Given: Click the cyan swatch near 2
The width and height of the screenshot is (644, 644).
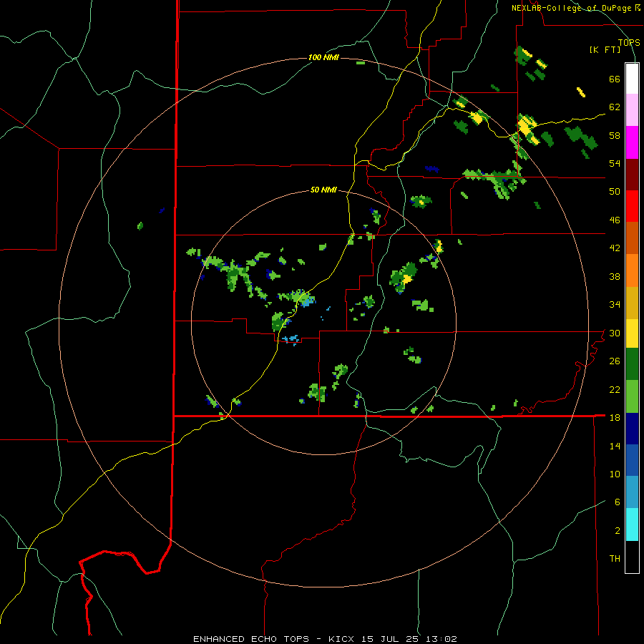Looking at the screenshot, I should (x=632, y=525).
